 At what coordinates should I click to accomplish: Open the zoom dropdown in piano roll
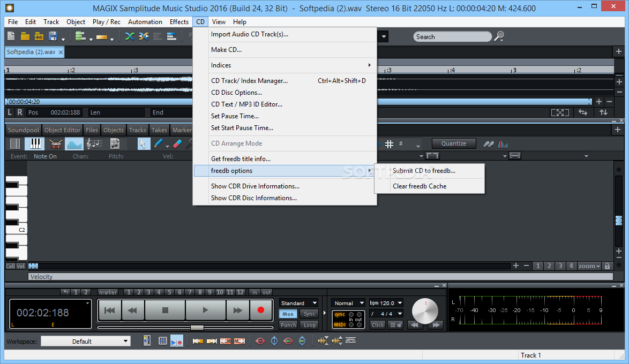588,266
